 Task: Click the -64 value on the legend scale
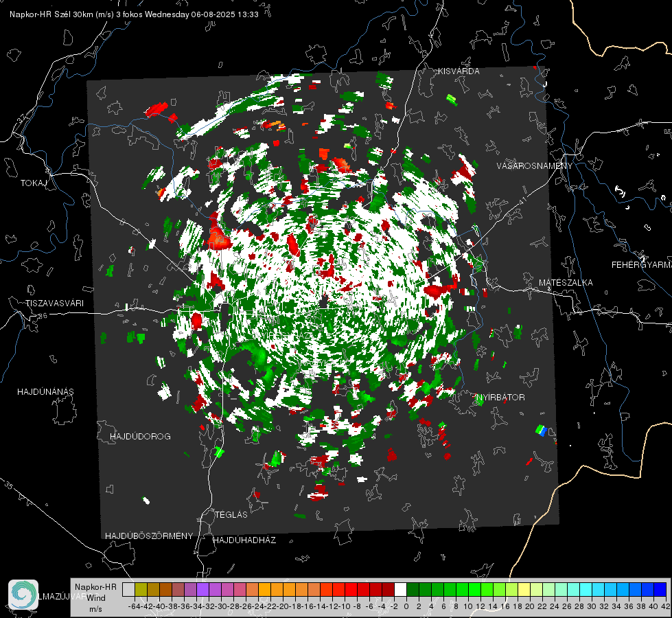click(134, 606)
